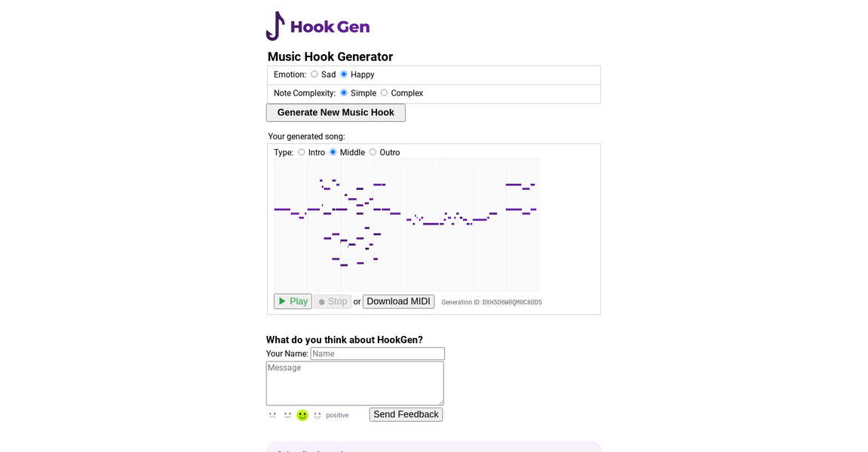Choose the Intro song type
The image size is (868, 452).
(301, 152)
